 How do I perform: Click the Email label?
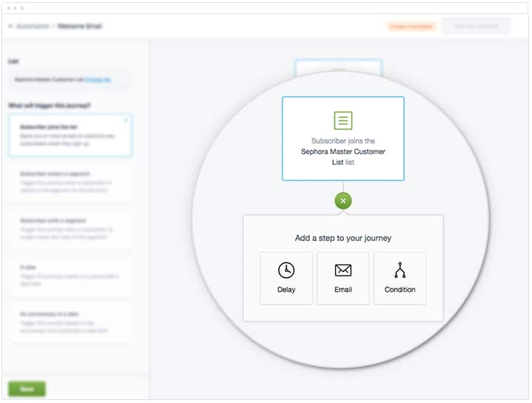click(x=343, y=289)
